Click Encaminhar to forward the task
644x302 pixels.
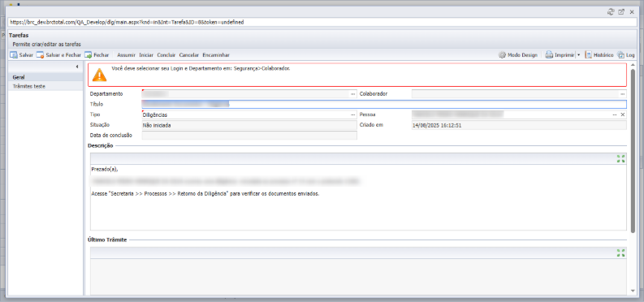pos(216,55)
